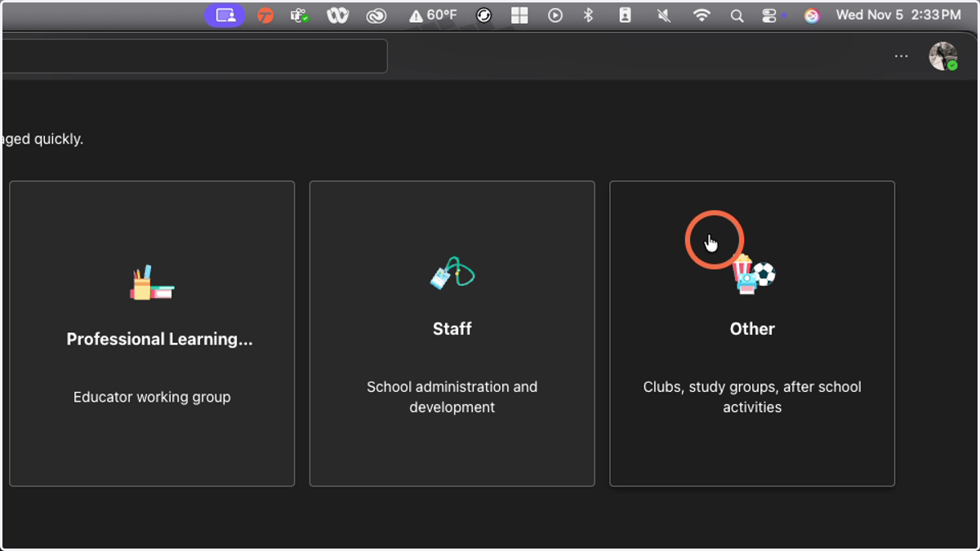Open the Bluetooth menu bar icon

pos(588,16)
